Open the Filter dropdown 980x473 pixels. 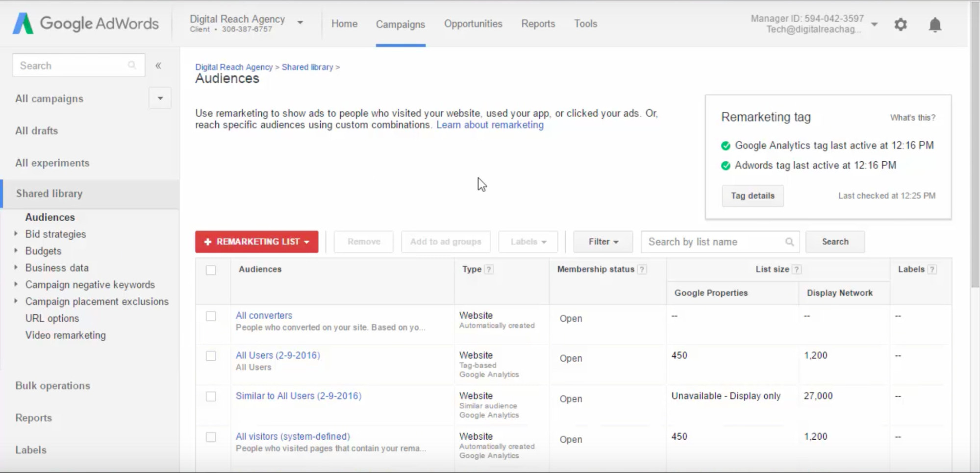pos(603,242)
